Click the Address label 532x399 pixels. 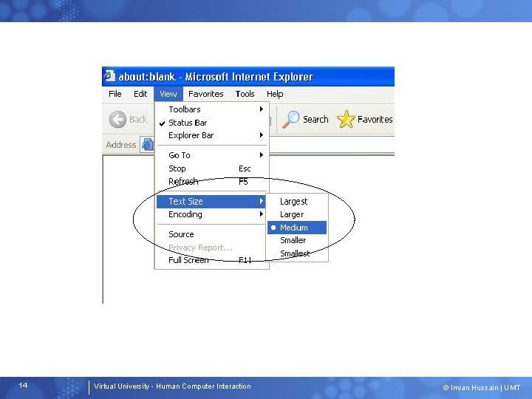coord(120,145)
